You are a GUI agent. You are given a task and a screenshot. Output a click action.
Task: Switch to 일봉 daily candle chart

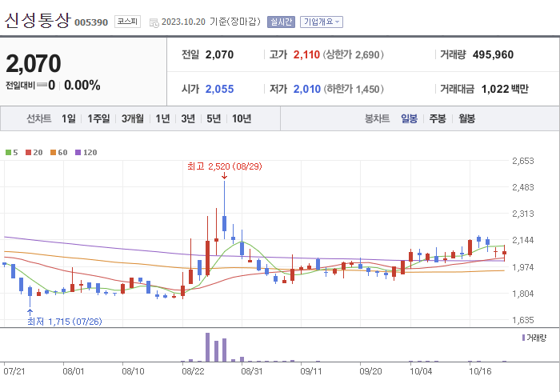(409, 118)
